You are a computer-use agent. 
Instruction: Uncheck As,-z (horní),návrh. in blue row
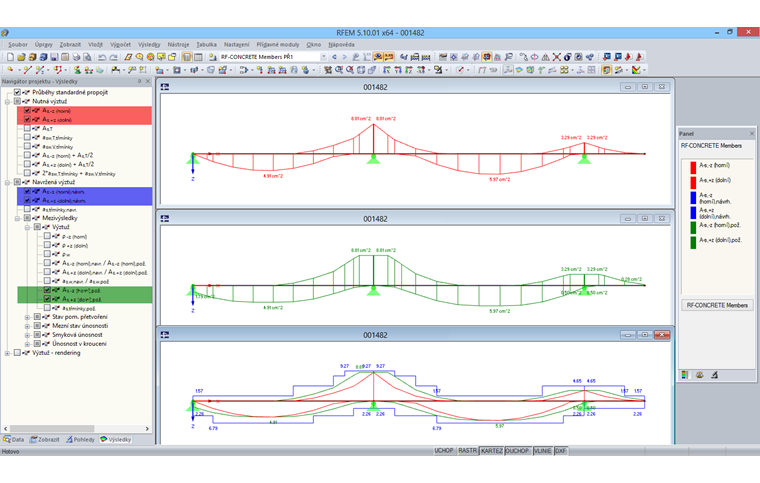(x=27, y=191)
